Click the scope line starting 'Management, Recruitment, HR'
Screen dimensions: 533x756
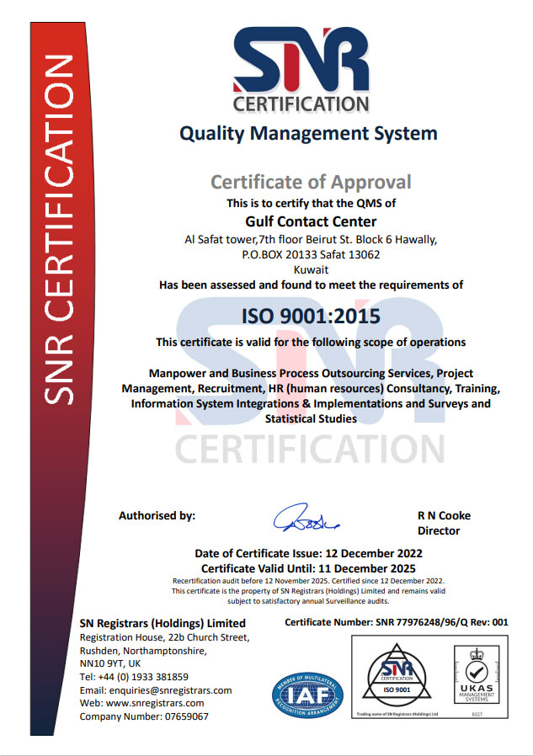click(311, 389)
